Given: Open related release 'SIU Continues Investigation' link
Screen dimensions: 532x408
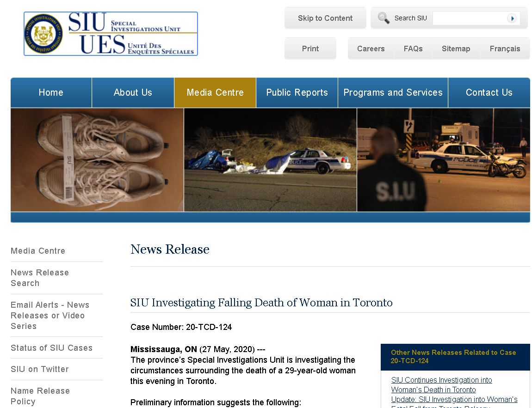Looking at the screenshot, I should coord(441,384).
